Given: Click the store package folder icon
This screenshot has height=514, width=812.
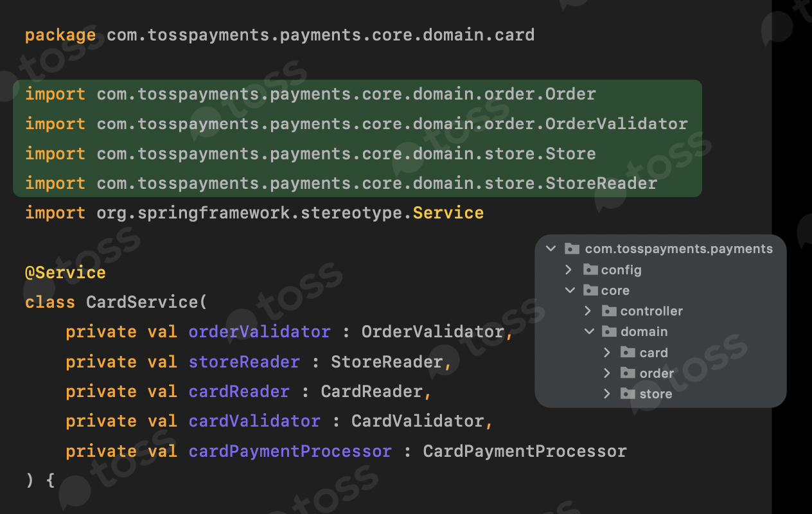Looking at the screenshot, I should coord(628,393).
